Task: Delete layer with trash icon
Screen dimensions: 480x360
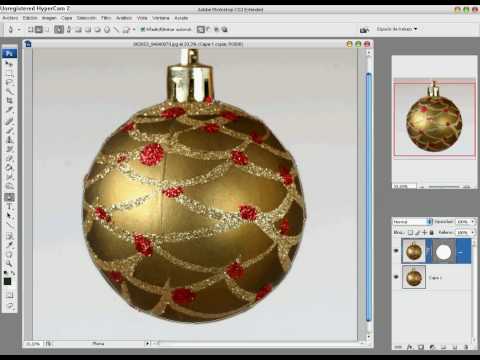Action: [466, 347]
